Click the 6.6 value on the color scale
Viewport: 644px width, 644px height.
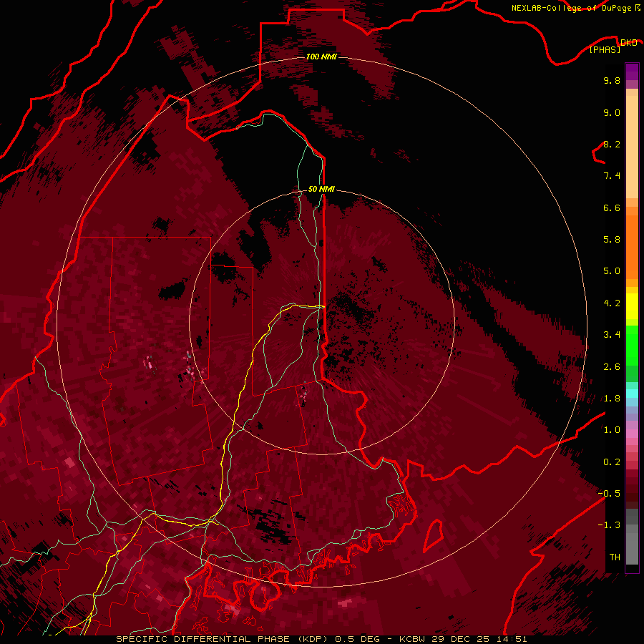coord(612,208)
